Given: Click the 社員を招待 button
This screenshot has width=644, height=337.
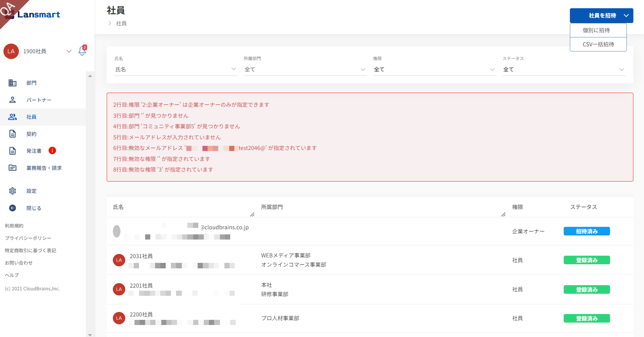Looking at the screenshot, I should point(601,15).
